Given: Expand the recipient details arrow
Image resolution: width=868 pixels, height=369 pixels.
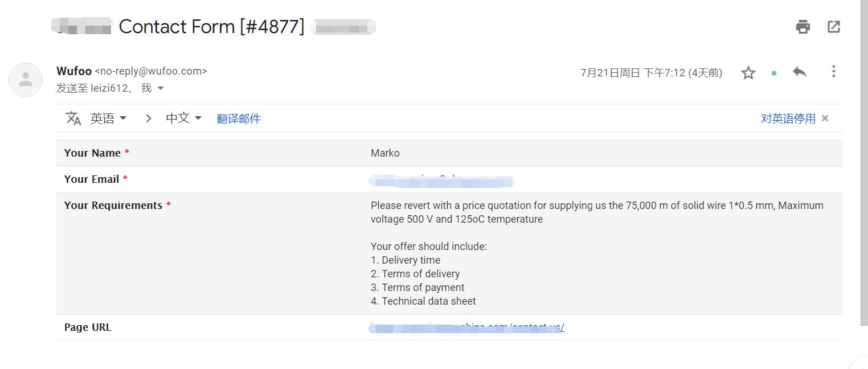Looking at the screenshot, I should pos(161,88).
